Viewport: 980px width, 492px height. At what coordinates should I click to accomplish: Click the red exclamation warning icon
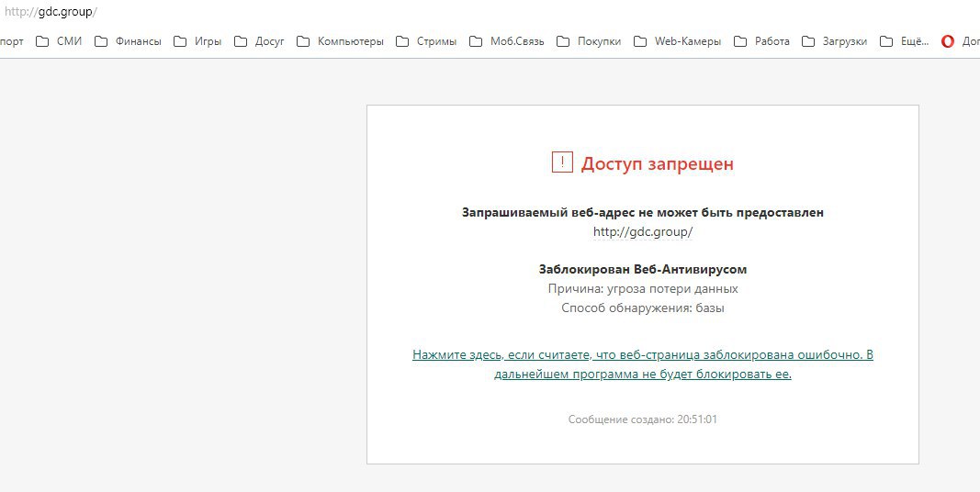coord(562,162)
